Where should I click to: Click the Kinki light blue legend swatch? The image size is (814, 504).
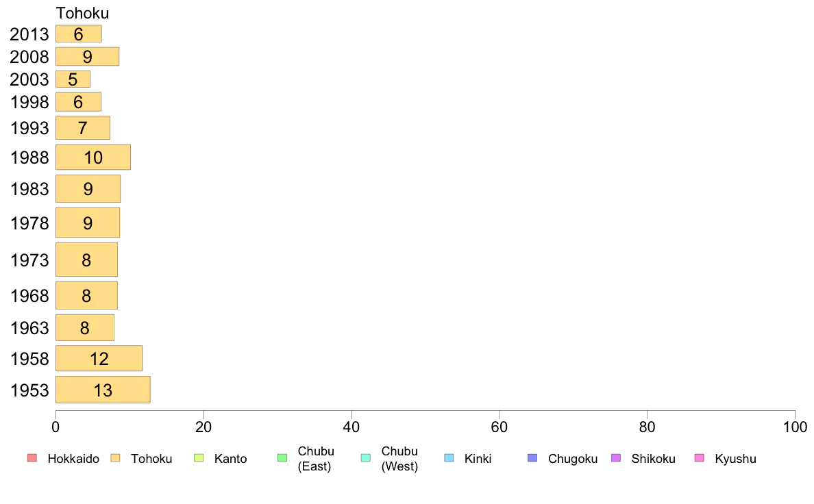[x=449, y=458]
